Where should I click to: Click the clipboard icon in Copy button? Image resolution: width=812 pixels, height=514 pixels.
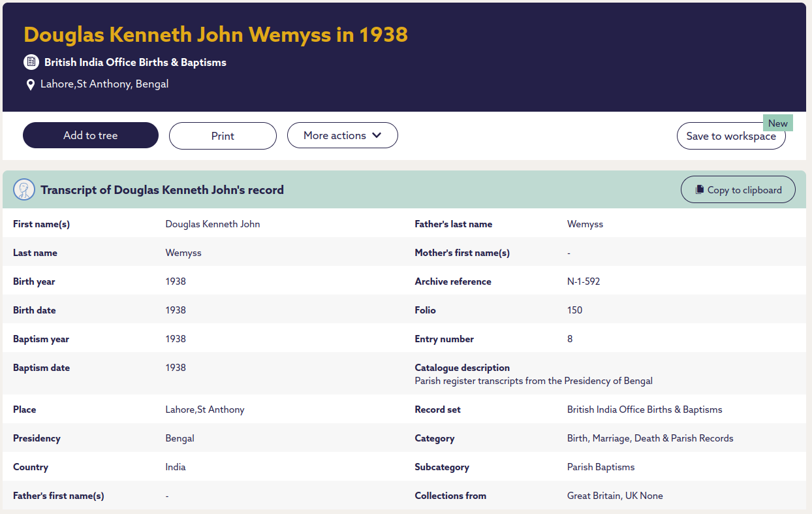tap(700, 190)
